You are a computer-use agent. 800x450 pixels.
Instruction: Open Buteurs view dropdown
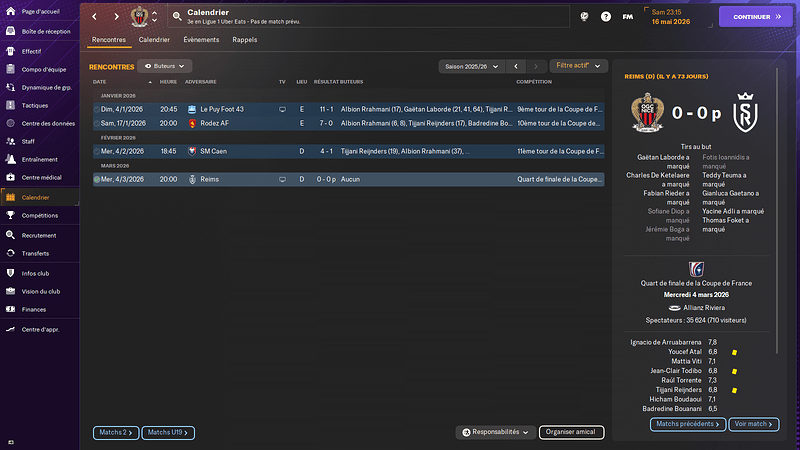point(164,66)
